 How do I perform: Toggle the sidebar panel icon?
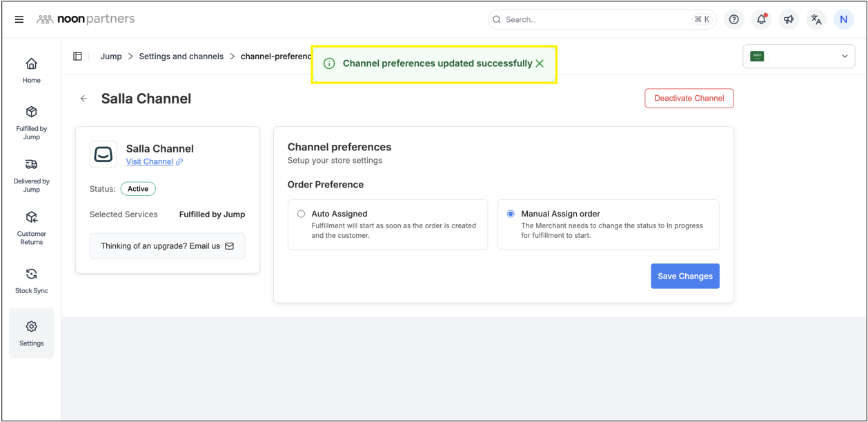click(77, 57)
